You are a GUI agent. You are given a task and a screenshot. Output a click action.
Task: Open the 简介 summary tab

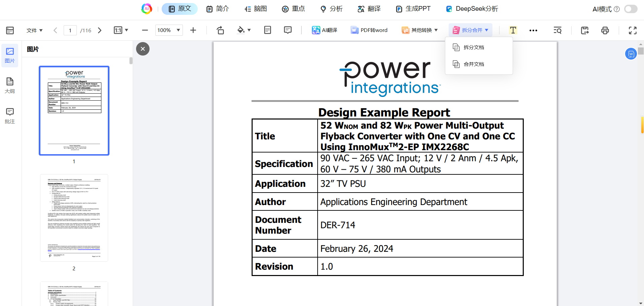click(218, 9)
